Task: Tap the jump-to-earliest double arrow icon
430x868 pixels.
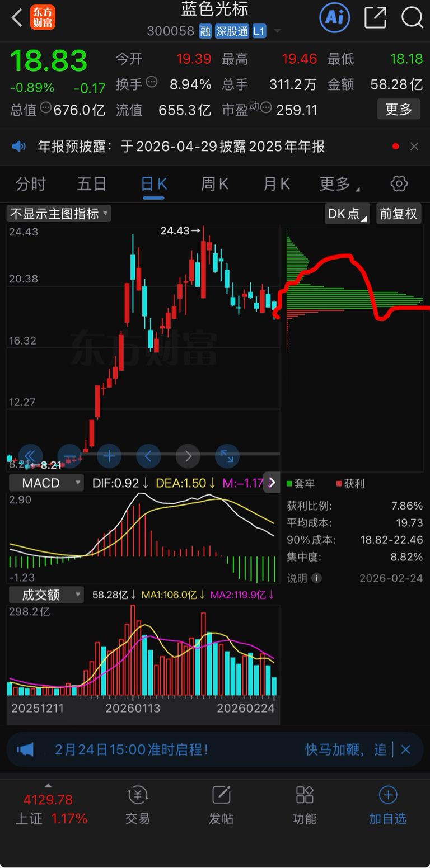Action: coord(30,456)
